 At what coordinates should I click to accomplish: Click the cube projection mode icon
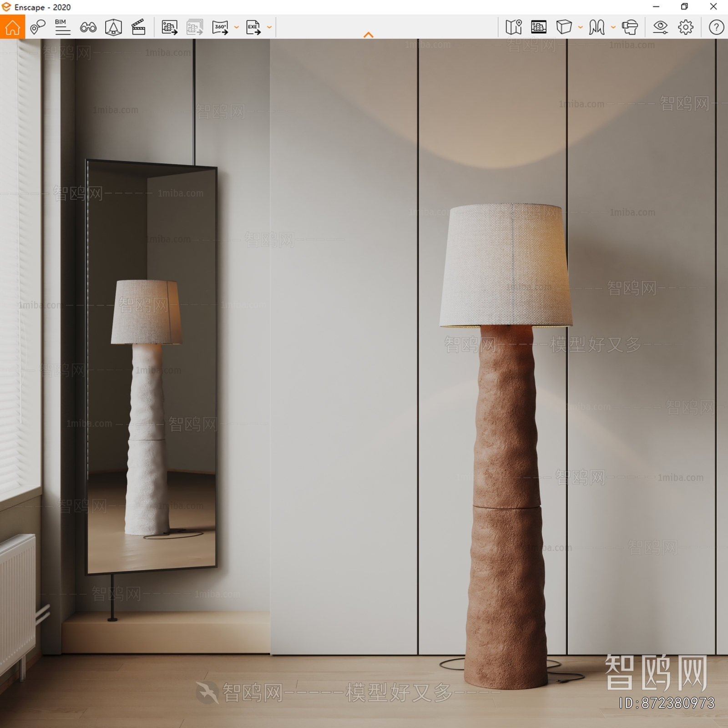pyautogui.click(x=564, y=27)
